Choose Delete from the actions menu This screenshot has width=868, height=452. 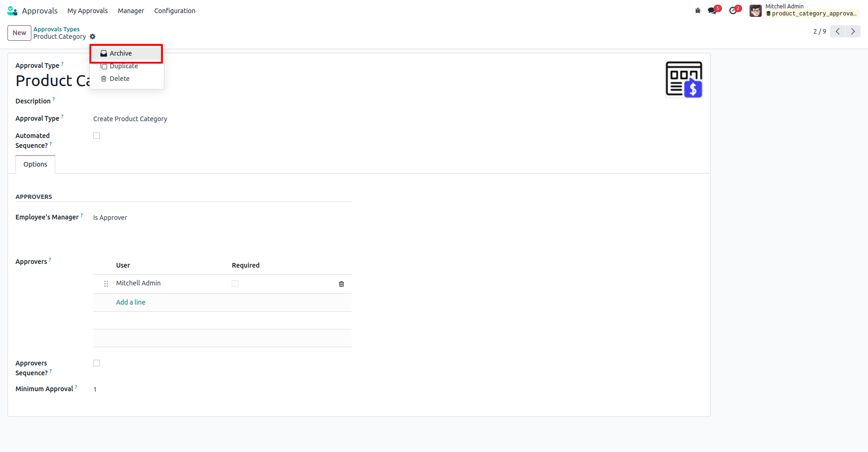[x=126, y=79]
